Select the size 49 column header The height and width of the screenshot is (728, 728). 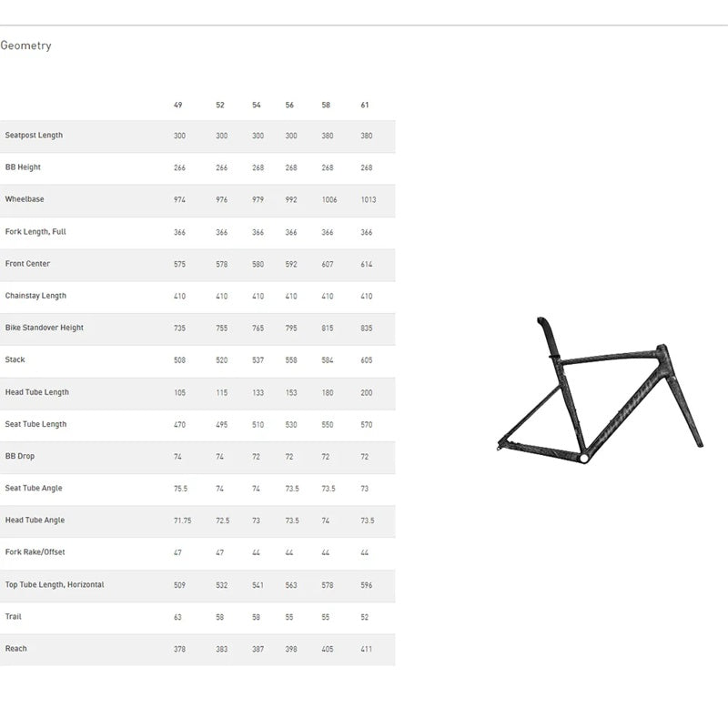coord(178,106)
